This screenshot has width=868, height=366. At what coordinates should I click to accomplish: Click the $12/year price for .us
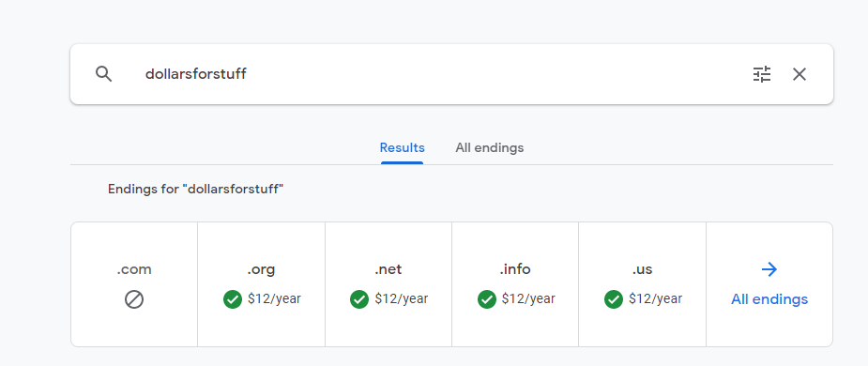pos(655,299)
